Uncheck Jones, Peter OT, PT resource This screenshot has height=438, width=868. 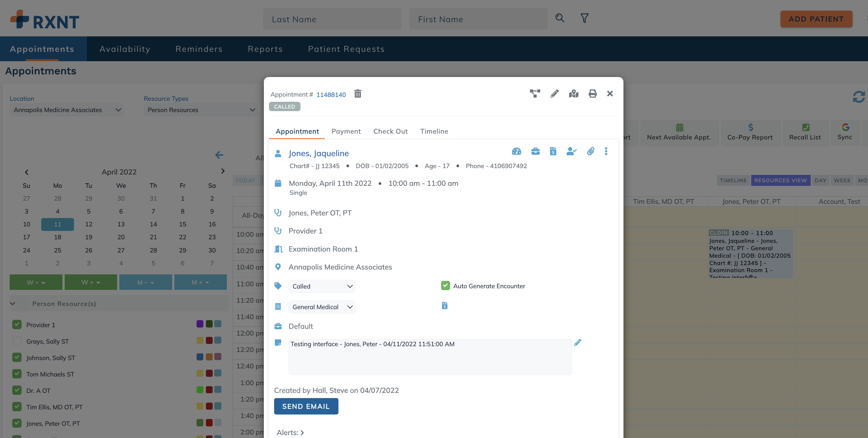17,423
